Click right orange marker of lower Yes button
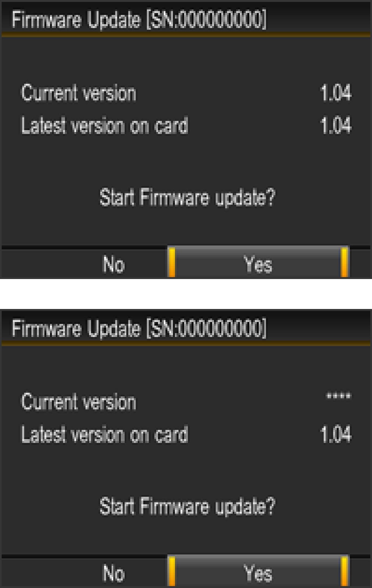Image resolution: width=372 pixels, height=588 pixels. (344, 572)
